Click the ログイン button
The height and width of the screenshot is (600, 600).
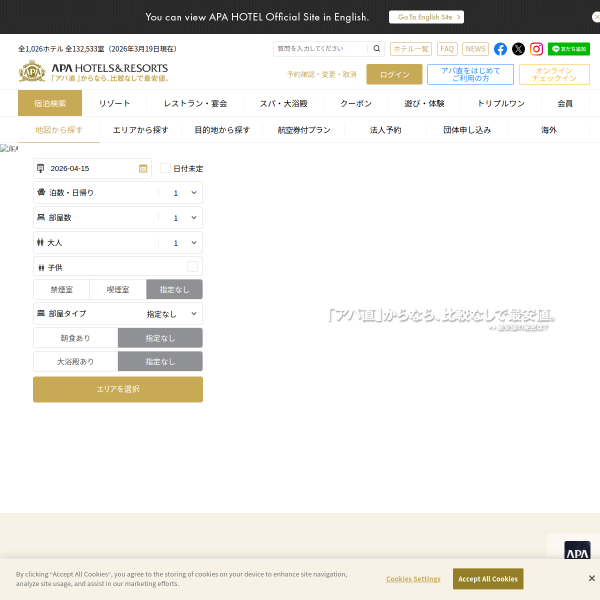pyautogui.click(x=394, y=74)
